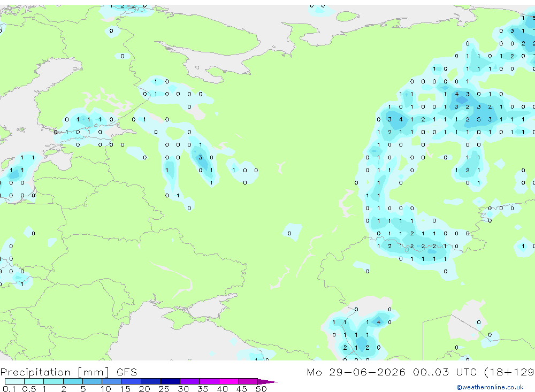Pick the legend color between 20 and 25

[151, 381]
